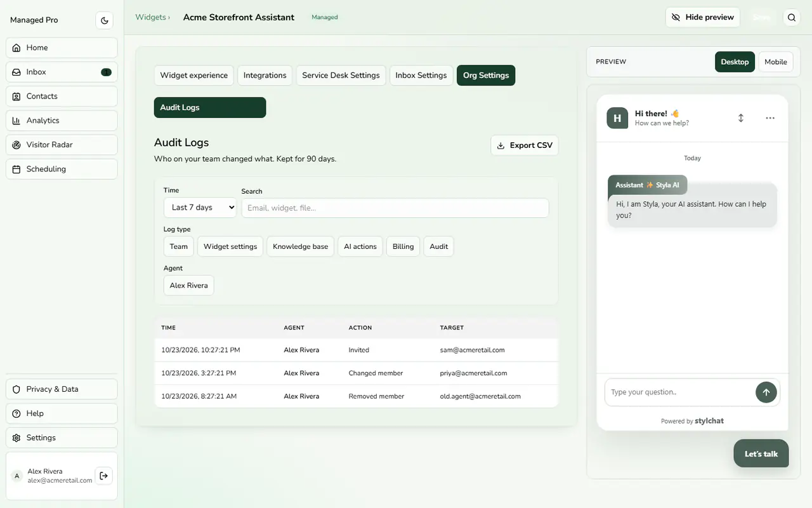Image resolution: width=812 pixels, height=508 pixels.
Task: Toggle dark mode moon icon
Action: (105, 20)
